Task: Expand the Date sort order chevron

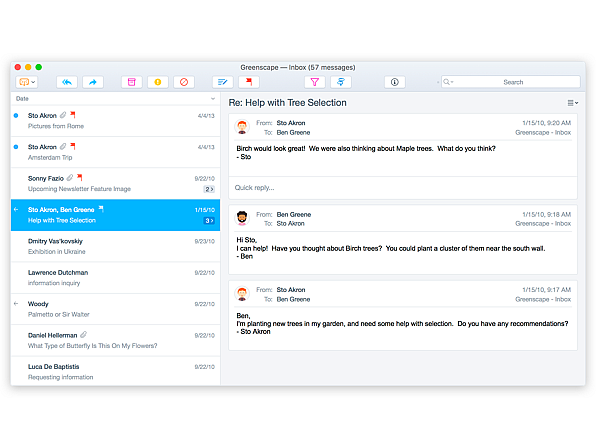Action: tap(213, 99)
